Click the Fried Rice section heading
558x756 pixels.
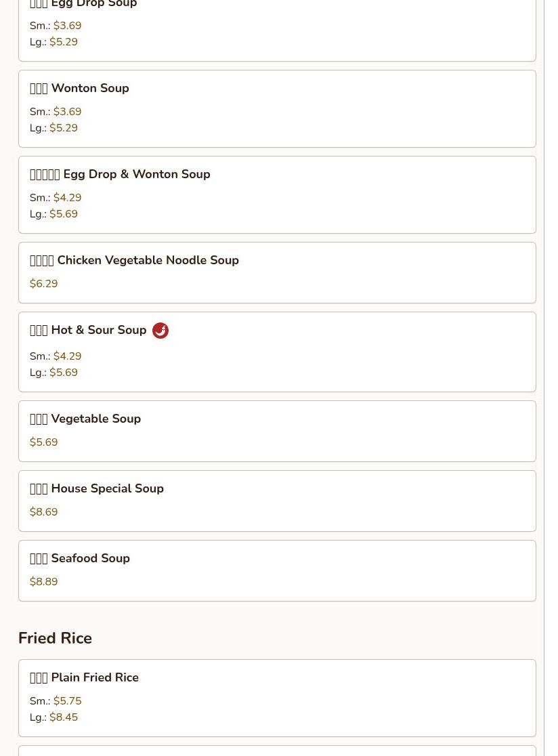coord(55,638)
